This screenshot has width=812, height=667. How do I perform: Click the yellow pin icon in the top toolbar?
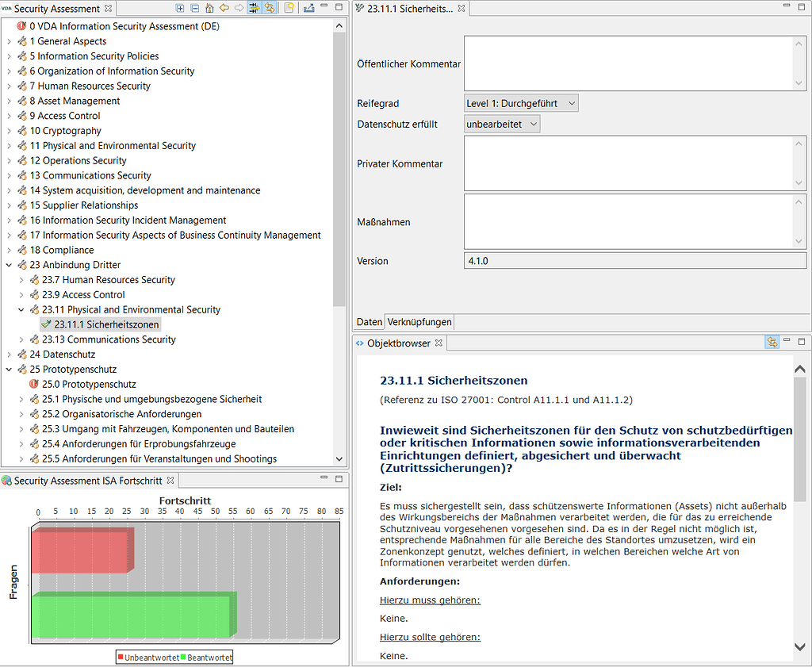click(289, 8)
